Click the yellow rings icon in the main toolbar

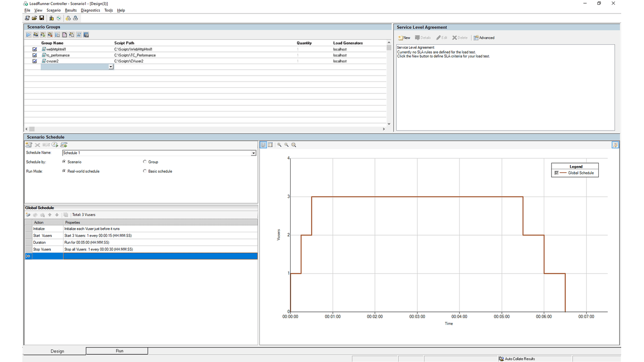click(x=68, y=18)
